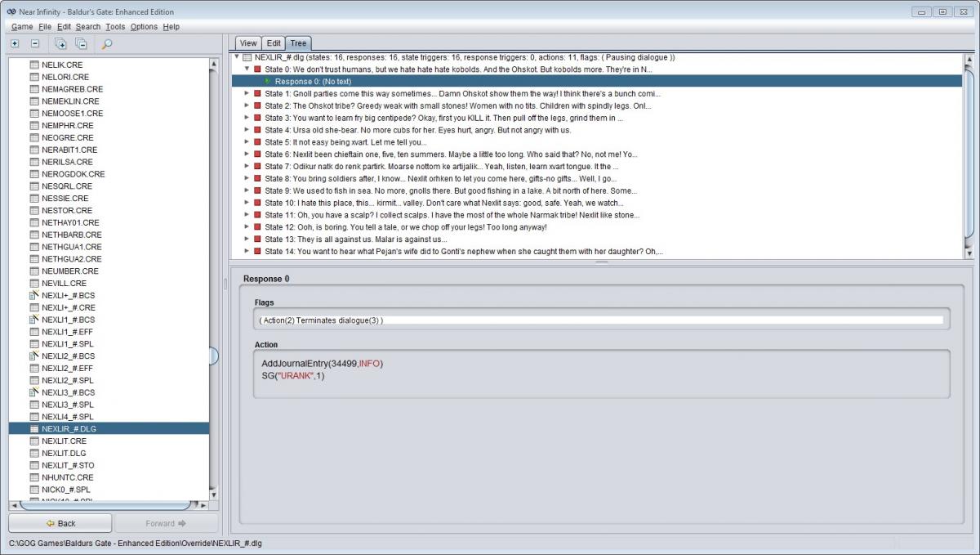Open the magnifying glass search tool
The height and width of the screenshot is (555, 980).
pos(107,43)
